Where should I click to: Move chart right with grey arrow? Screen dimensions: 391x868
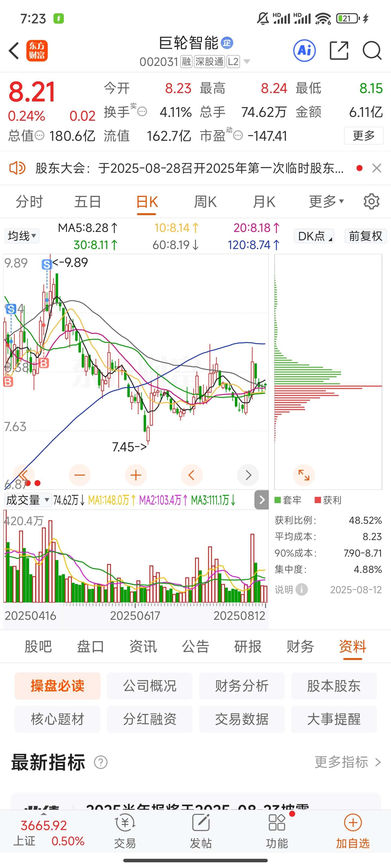[x=248, y=475]
